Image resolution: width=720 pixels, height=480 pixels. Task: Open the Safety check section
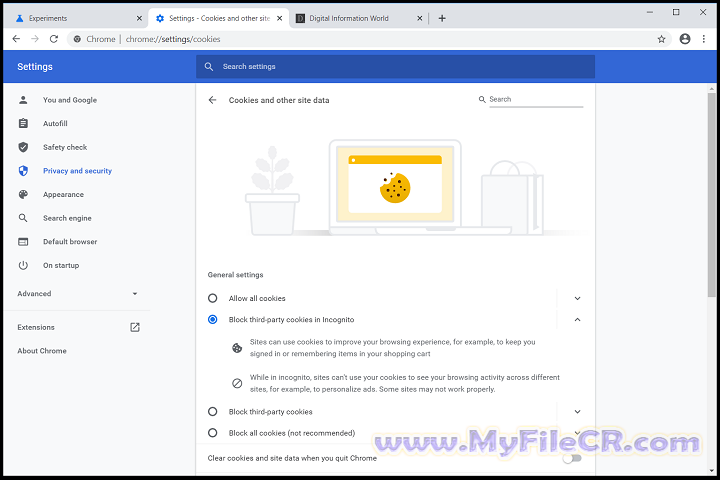(x=65, y=147)
